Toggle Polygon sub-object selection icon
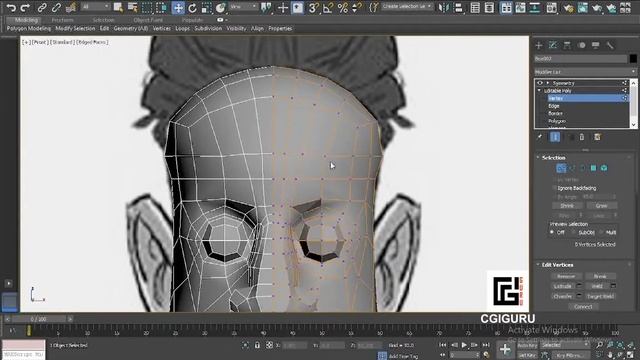The height and width of the screenshot is (360, 640). click(593, 168)
